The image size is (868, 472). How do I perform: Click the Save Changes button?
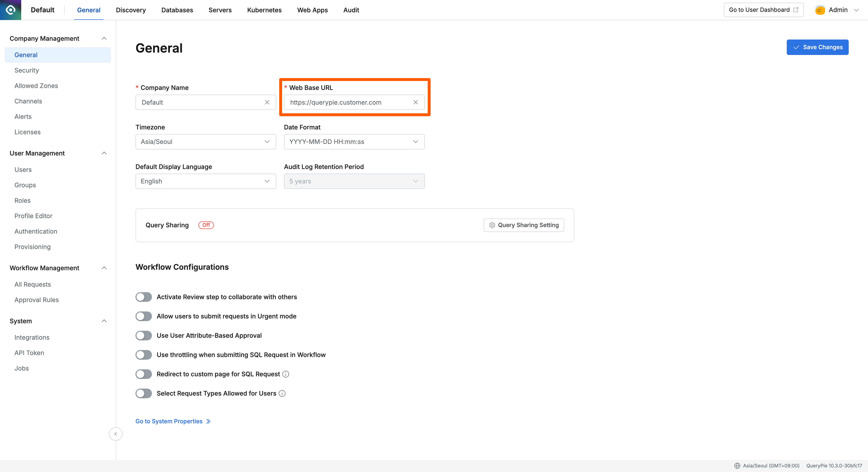pos(817,47)
